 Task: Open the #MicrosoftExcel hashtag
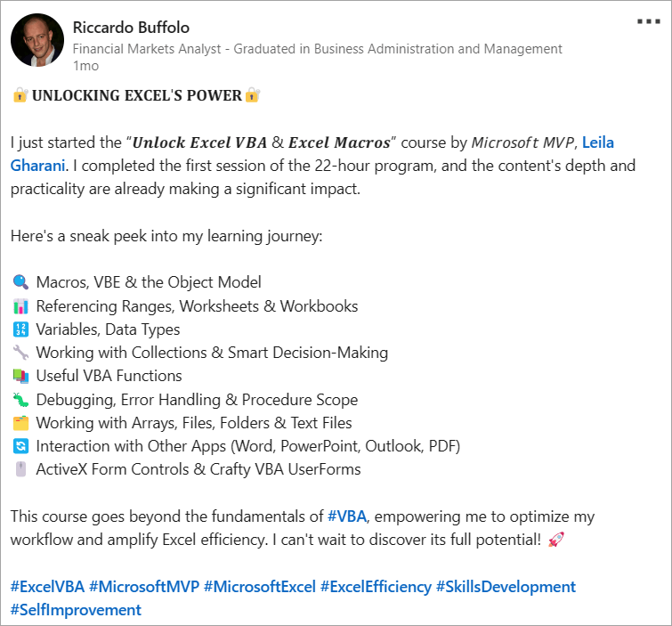(x=260, y=587)
